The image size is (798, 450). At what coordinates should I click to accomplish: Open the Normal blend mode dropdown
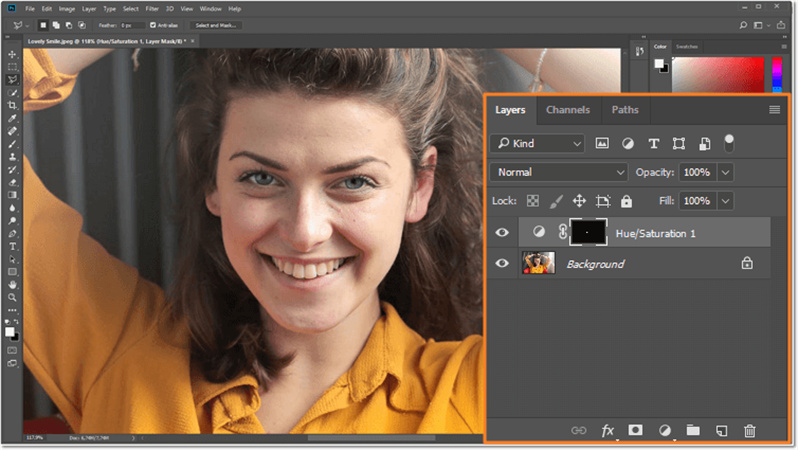(x=559, y=172)
